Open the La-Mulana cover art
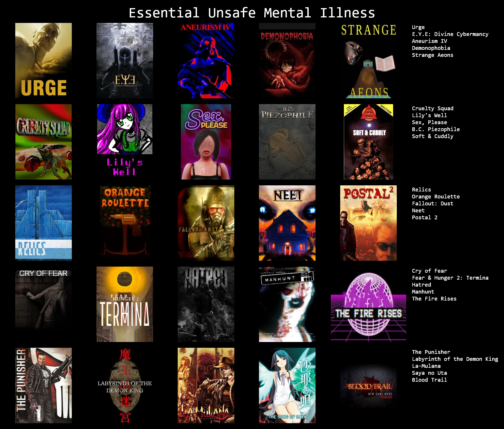504x429 pixels. pos(206,385)
